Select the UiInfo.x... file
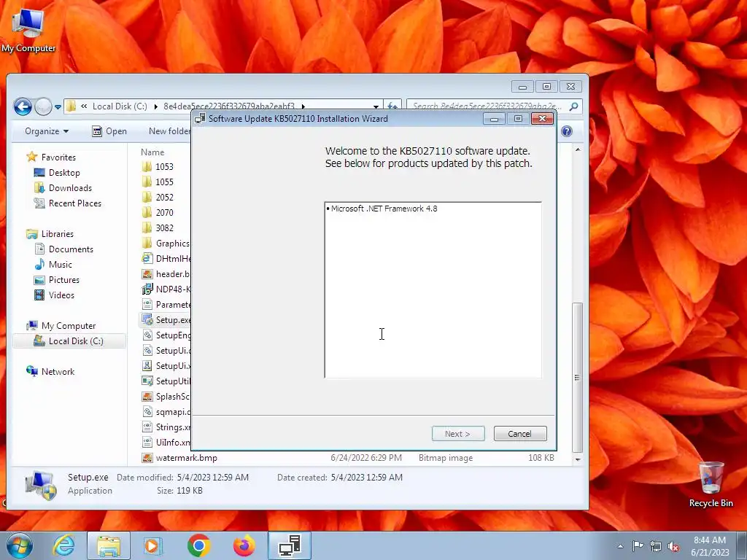 [166, 443]
